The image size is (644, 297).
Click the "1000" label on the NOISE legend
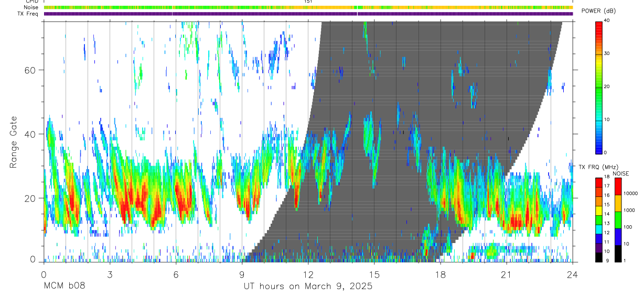click(629, 210)
